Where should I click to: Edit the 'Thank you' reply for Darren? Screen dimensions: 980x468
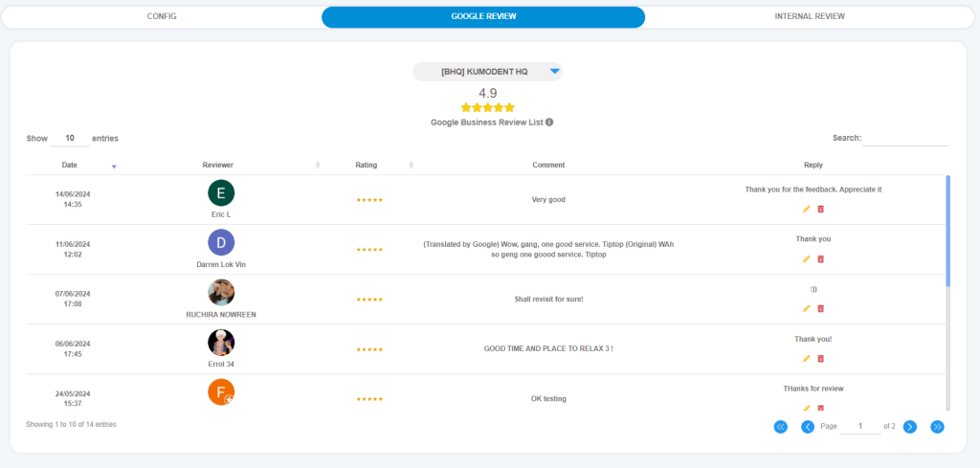click(x=806, y=258)
